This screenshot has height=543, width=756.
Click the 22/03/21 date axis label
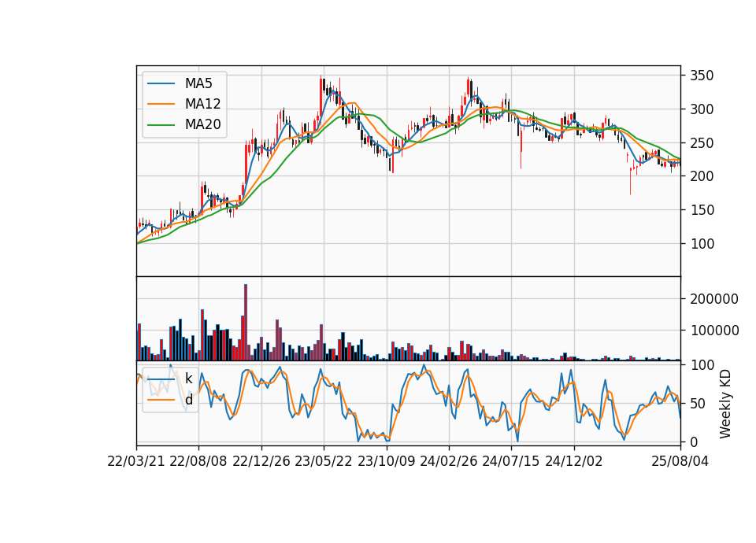tap(136, 461)
